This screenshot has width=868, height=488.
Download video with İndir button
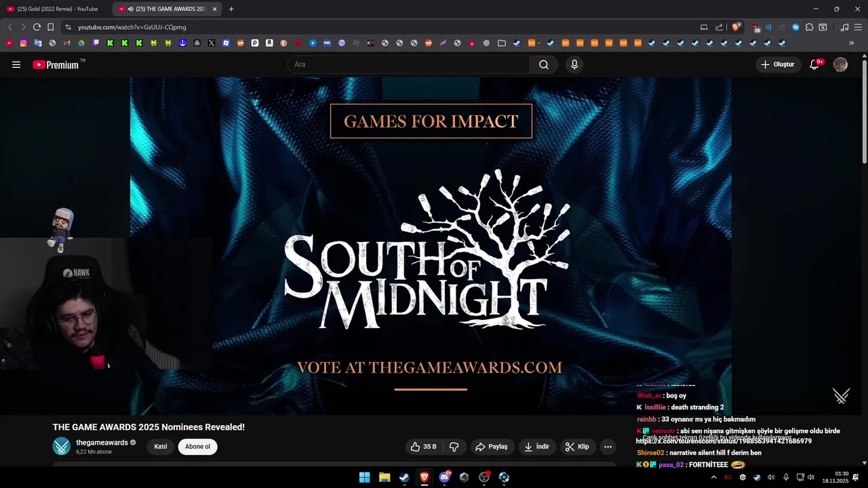(x=537, y=447)
